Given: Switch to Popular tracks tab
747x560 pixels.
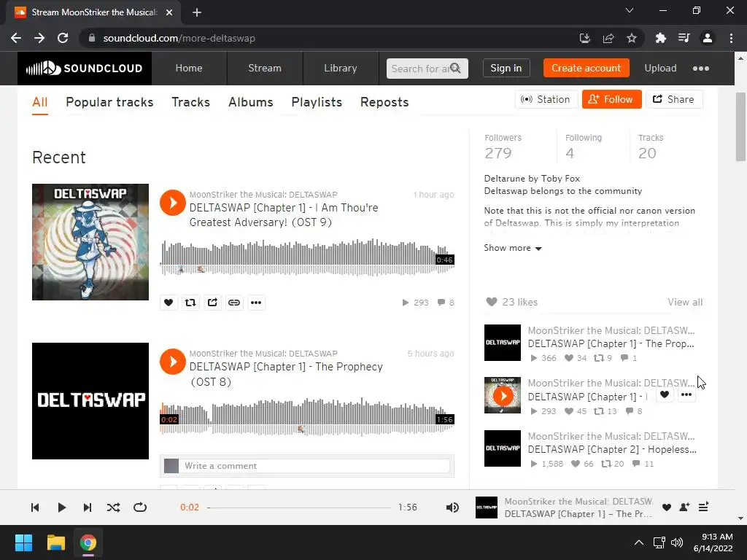Looking at the screenshot, I should 109,102.
